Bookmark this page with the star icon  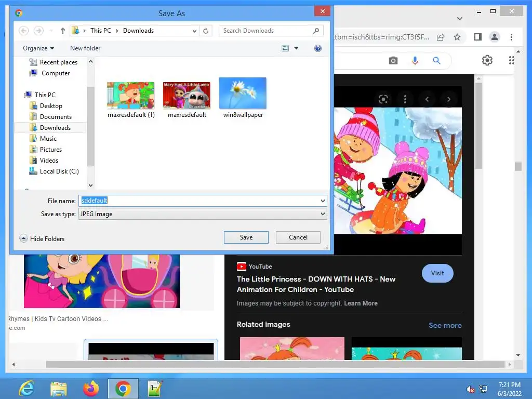(x=457, y=37)
